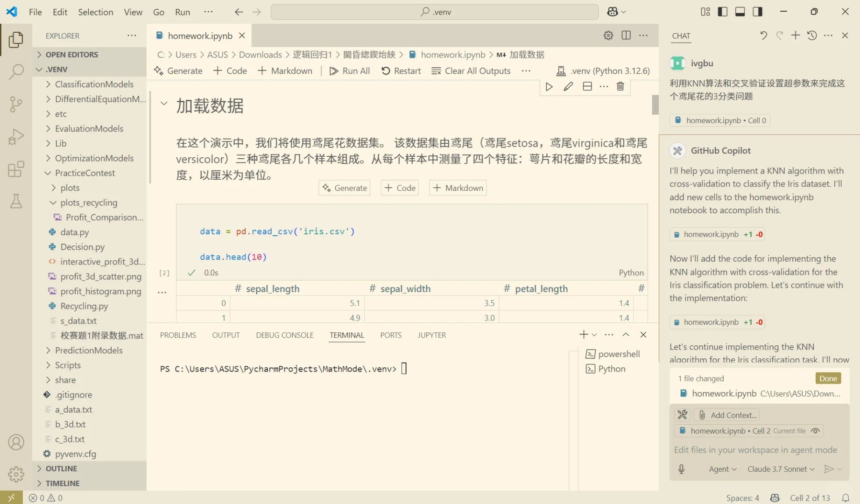Collapse the 加载数据 markdown section

164,103
